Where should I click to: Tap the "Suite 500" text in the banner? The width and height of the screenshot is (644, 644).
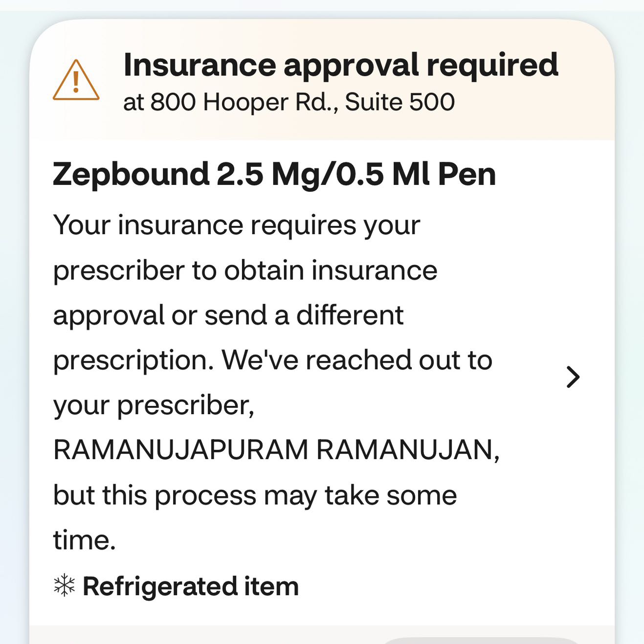pyautogui.click(x=400, y=102)
